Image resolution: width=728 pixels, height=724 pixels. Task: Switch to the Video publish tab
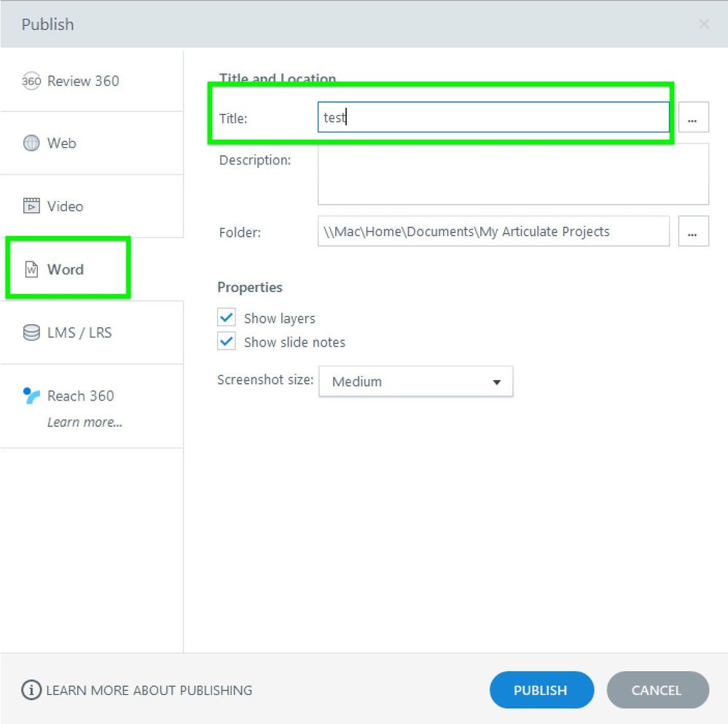pyautogui.click(x=66, y=206)
